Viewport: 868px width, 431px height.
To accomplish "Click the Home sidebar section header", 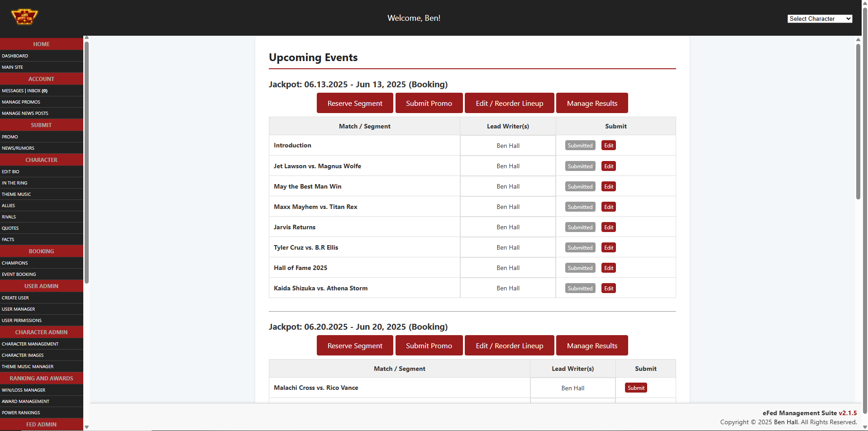I will coord(41,44).
